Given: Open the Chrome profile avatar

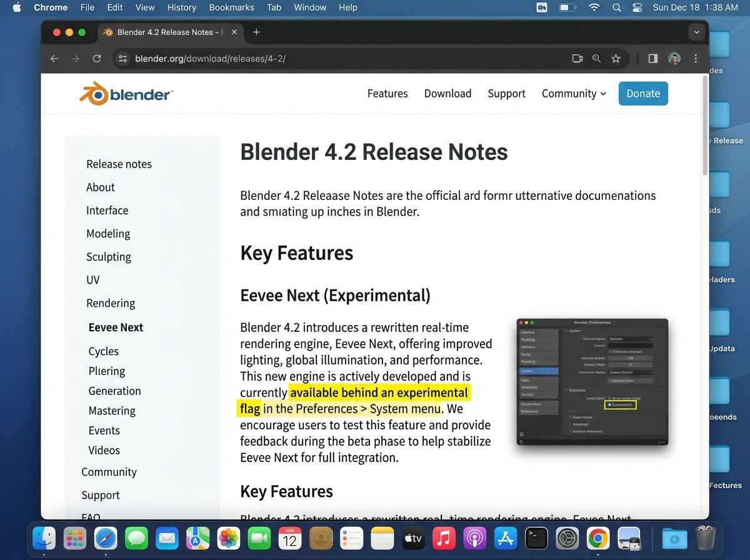Looking at the screenshot, I should click(674, 58).
